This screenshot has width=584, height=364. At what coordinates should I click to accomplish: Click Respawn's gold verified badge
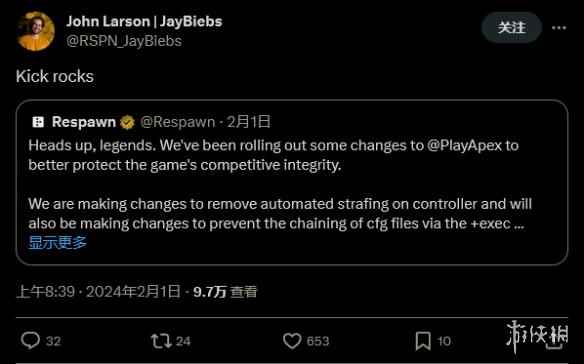[127, 122]
